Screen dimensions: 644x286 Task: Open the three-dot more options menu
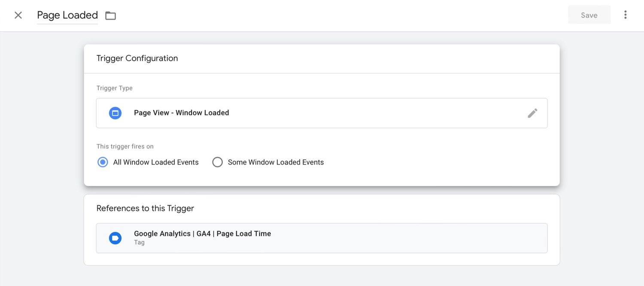click(x=625, y=15)
